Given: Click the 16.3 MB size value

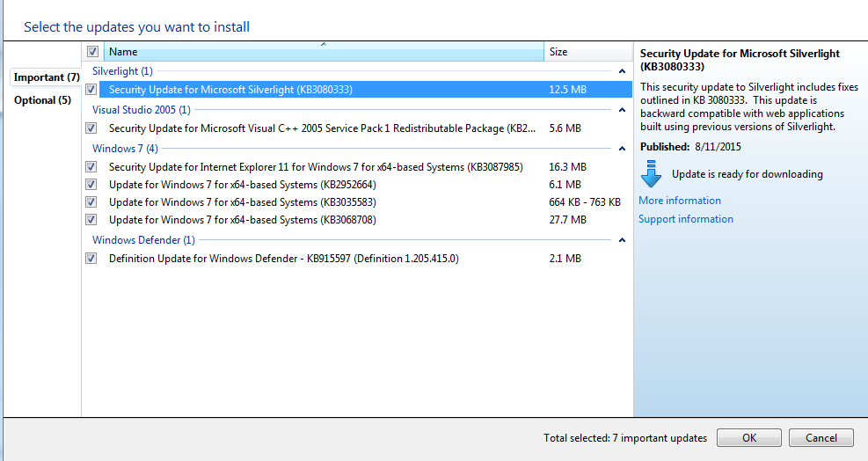Looking at the screenshot, I should [x=567, y=167].
